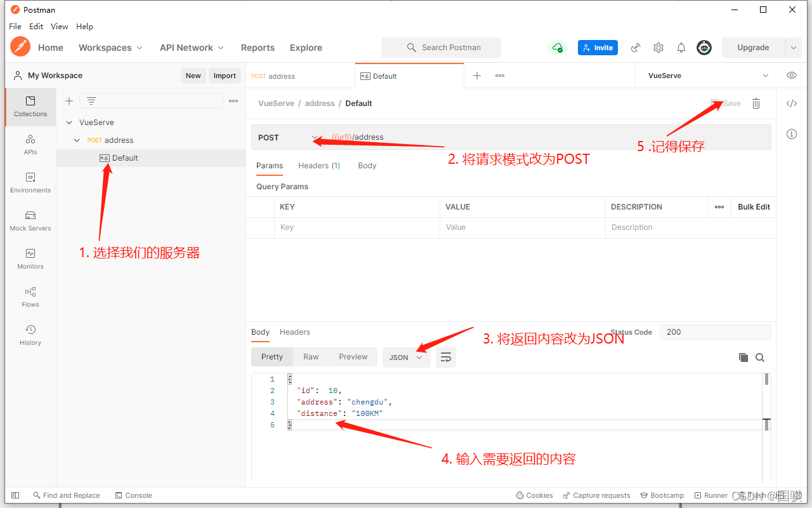Switch to the POST address tab
812x508 pixels.
tap(301, 76)
